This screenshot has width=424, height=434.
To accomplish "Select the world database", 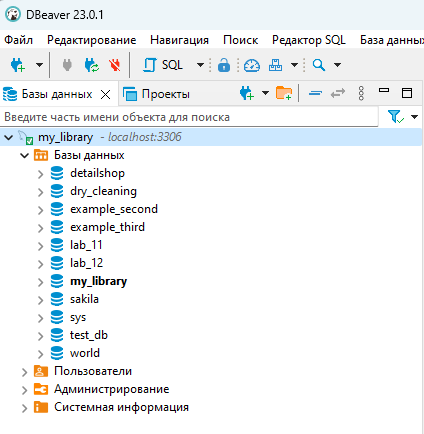I will coord(85,353).
